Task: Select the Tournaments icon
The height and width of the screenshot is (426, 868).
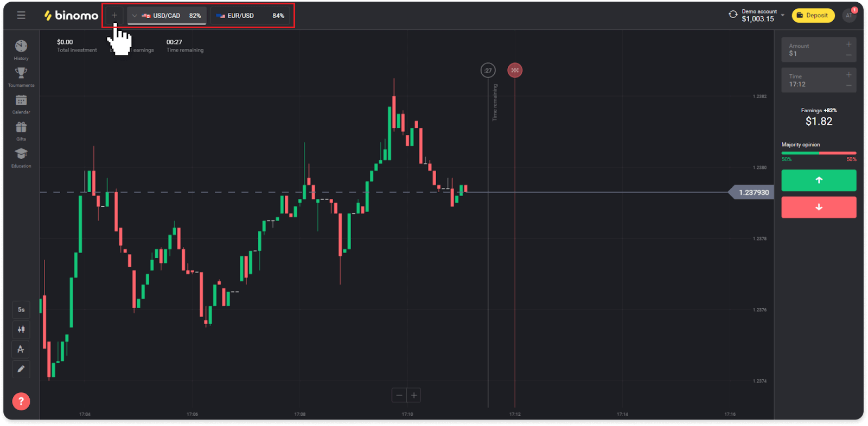Action: (x=21, y=76)
